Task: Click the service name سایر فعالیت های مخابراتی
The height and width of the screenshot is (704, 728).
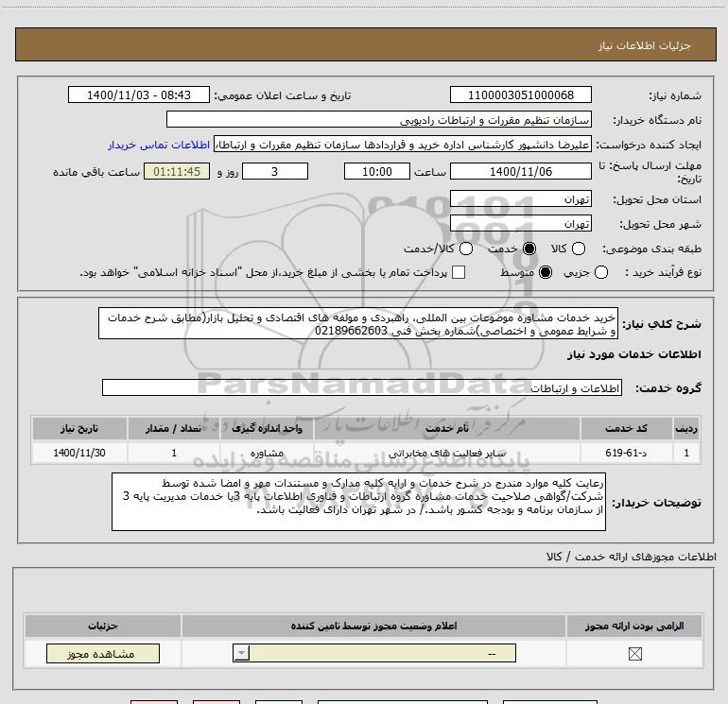Action: click(446, 453)
